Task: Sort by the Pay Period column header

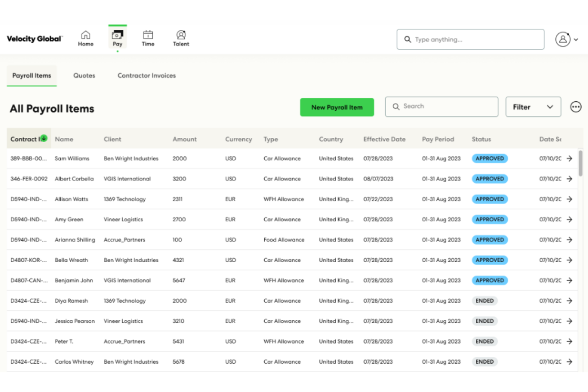Action: point(438,139)
